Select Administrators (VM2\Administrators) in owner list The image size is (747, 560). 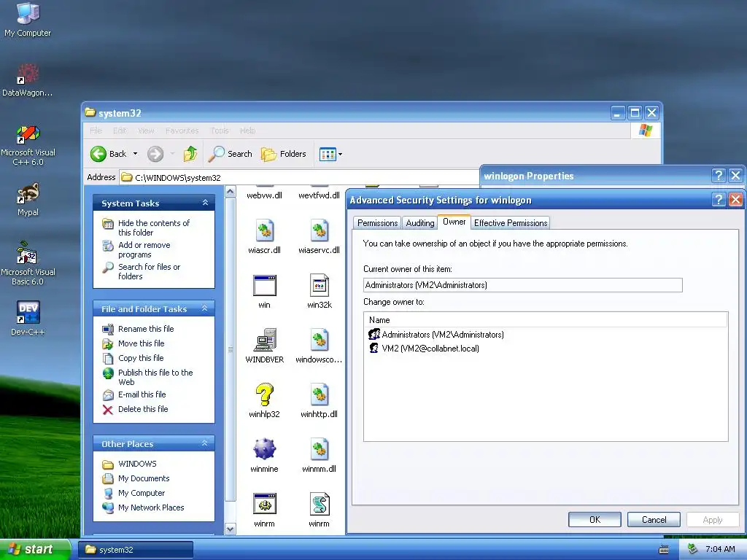pos(436,334)
